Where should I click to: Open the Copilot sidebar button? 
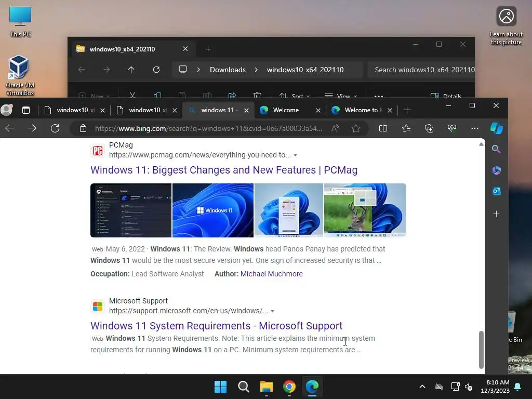pos(497,128)
